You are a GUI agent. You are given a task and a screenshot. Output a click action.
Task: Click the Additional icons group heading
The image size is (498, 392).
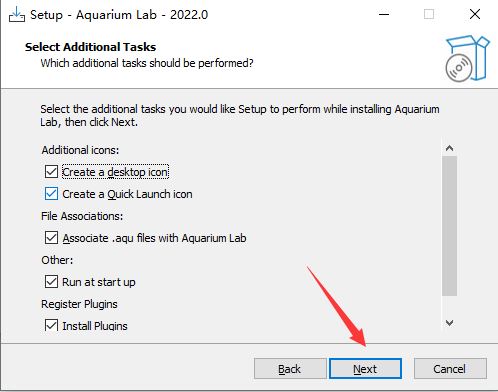(80, 150)
